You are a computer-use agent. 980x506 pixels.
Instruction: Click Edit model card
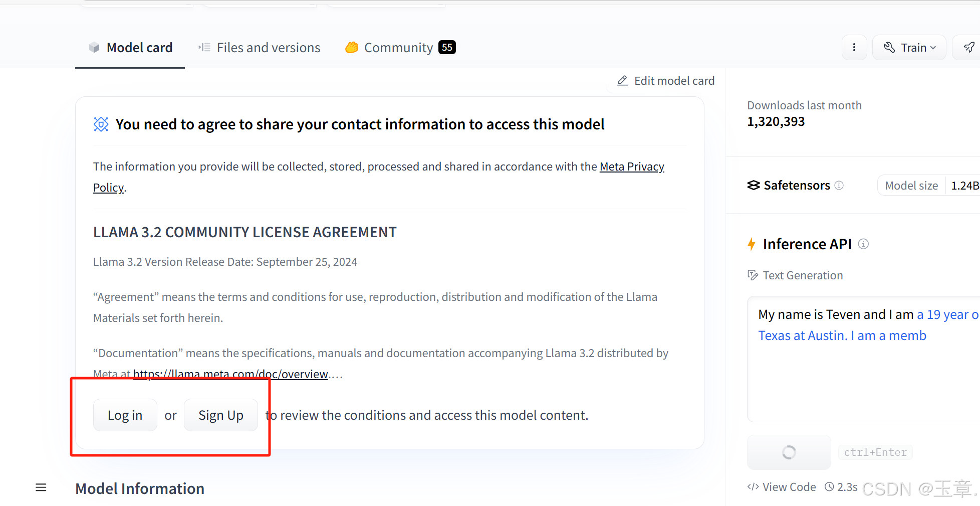pyautogui.click(x=666, y=81)
